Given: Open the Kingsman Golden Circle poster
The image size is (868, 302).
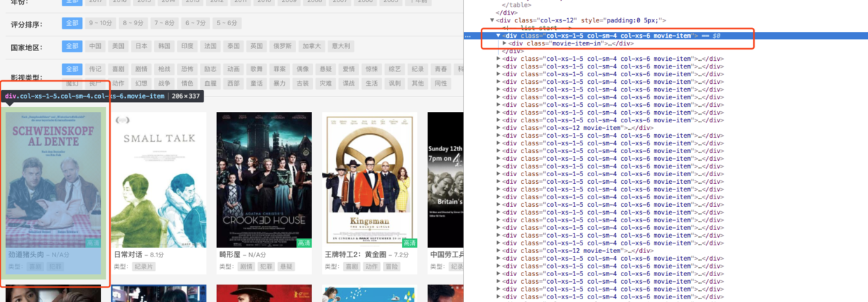Looking at the screenshot, I should coord(370,180).
